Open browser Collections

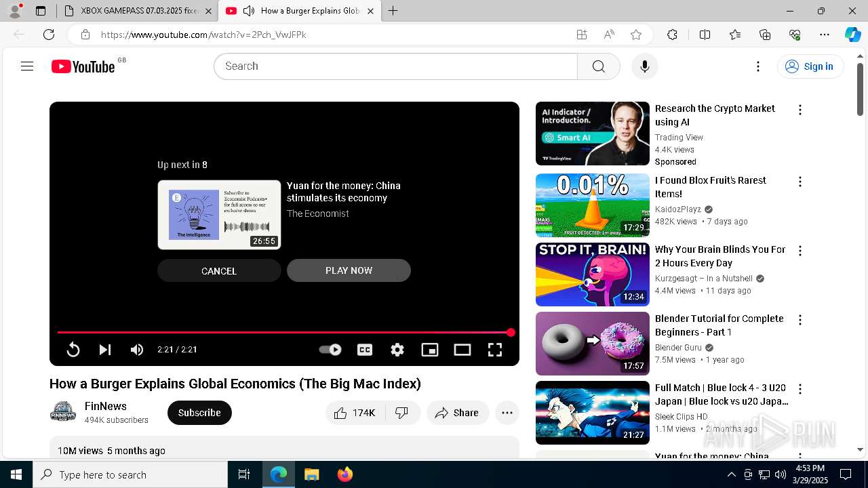coord(765,35)
